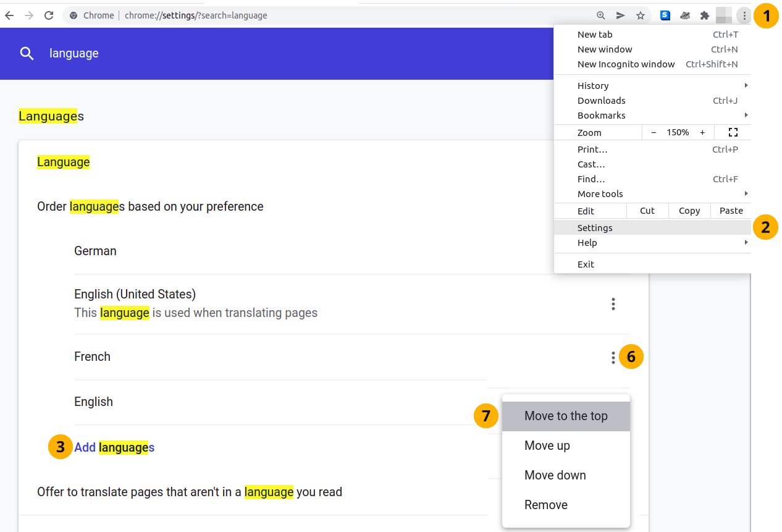Open the three-dot menu for French

613,357
